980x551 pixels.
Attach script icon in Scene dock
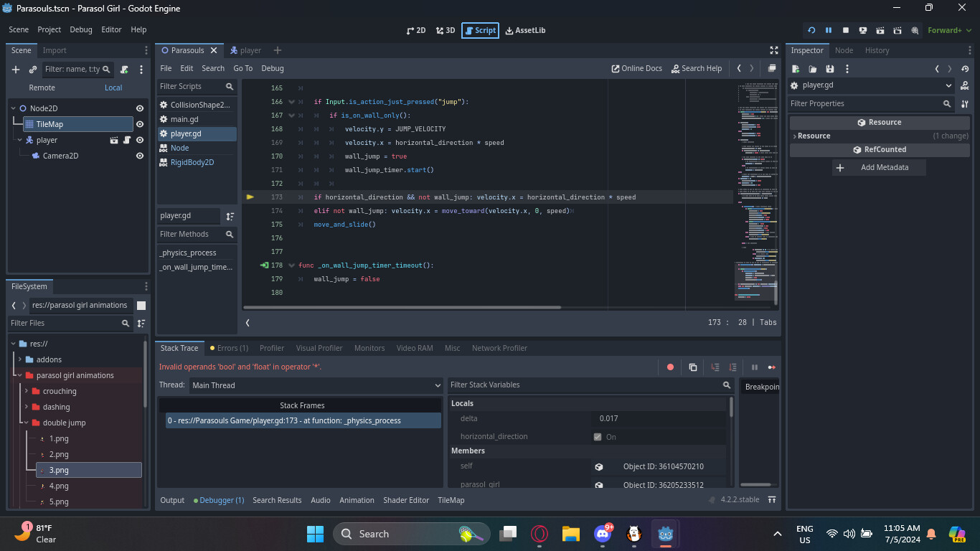125,70
